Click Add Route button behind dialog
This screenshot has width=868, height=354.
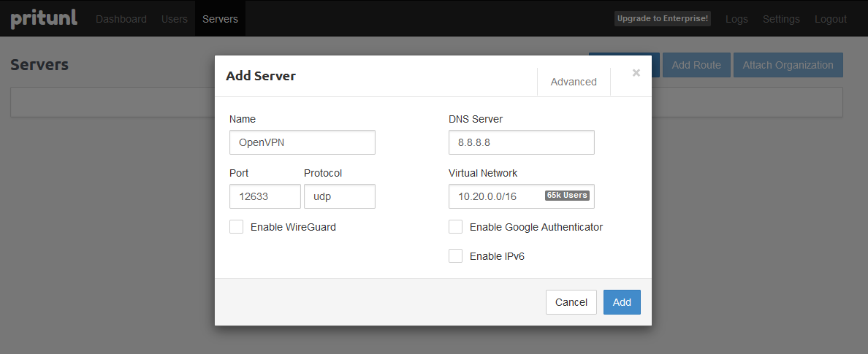[x=696, y=65]
